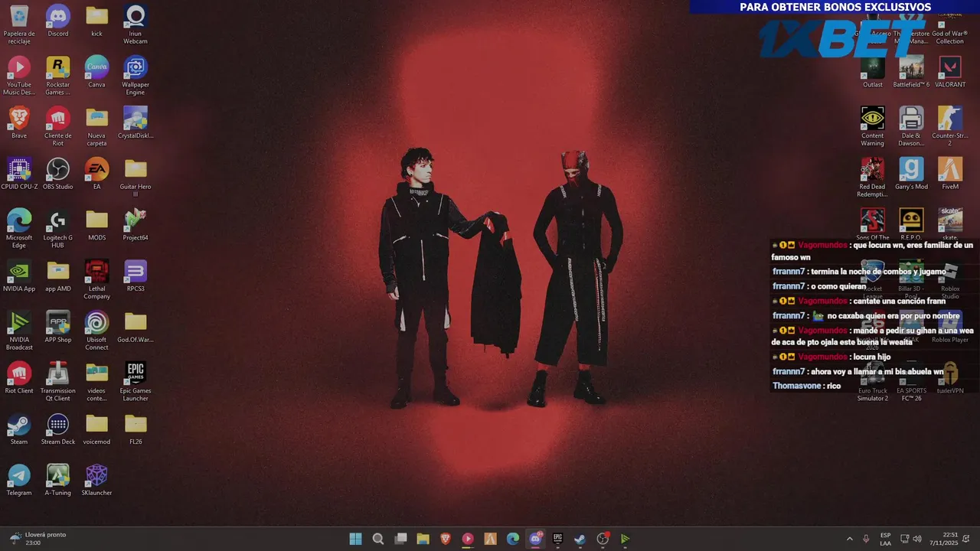Viewport: 980px width, 551px height.
Task: Open the volume control in system tray
Action: tap(917, 539)
